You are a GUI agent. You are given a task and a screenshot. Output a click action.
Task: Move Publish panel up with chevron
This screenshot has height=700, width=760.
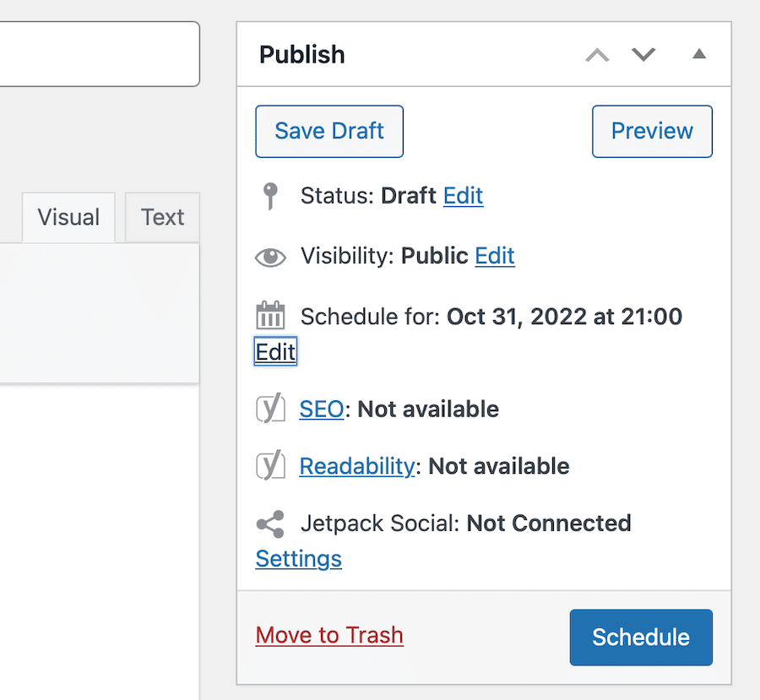pos(597,55)
